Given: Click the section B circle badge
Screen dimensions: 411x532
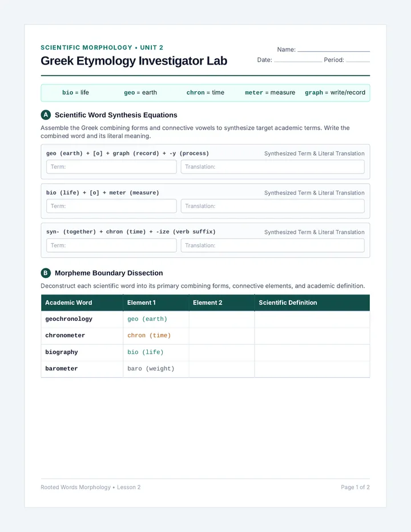Looking at the screenshot, I should [x=46, y=273].
